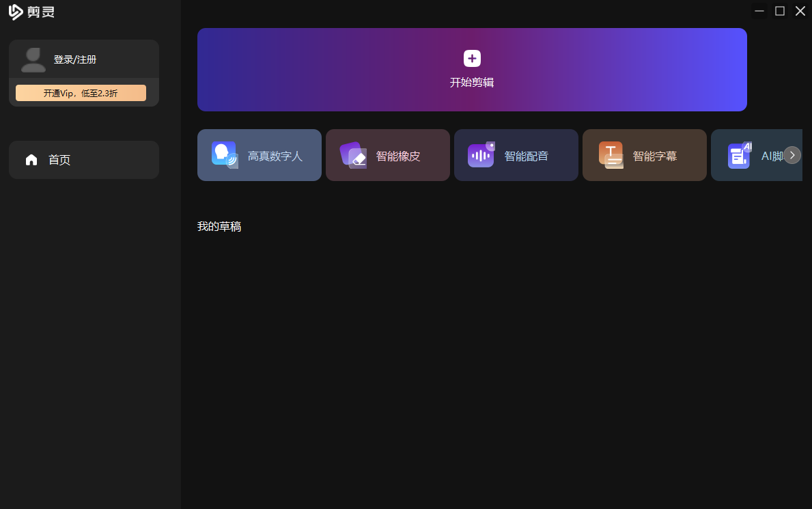Open the 登录/注册 login link
812x509 pixels.
coord(75,59)
